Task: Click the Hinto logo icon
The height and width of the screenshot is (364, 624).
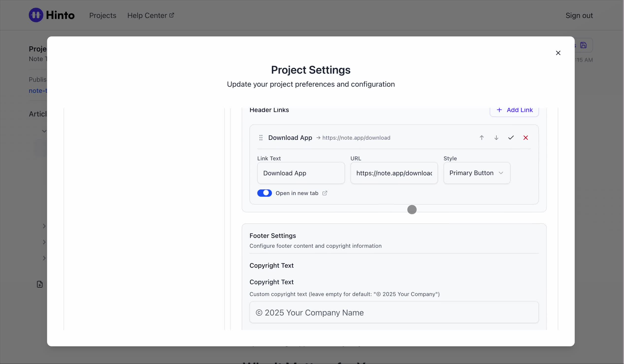Action: click(36, 15)
